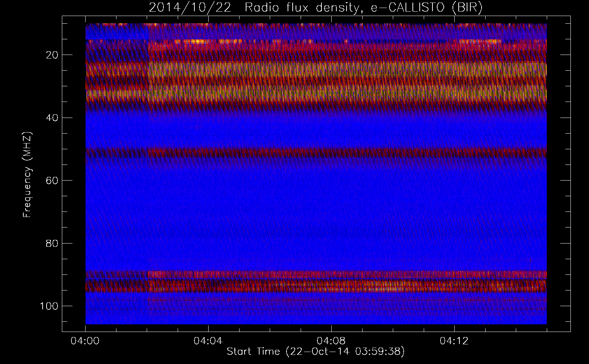This screenshot has height=364, width=589.
Task: Click the time tick label "04:12"
Action: pyautogui.click(x=454, y=341)
